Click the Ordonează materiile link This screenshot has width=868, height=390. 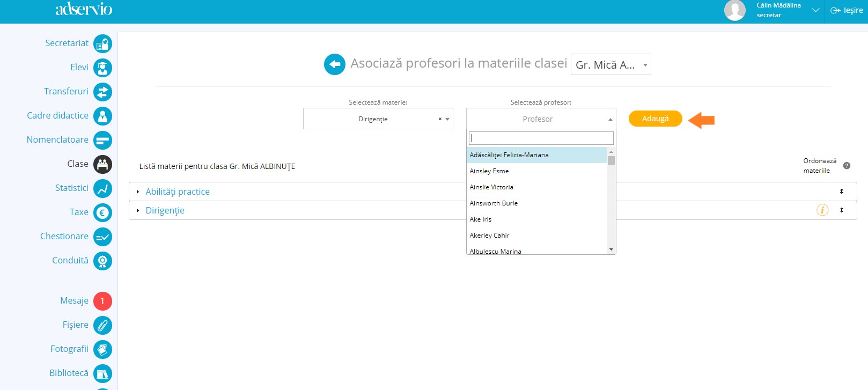pos(820,166)
